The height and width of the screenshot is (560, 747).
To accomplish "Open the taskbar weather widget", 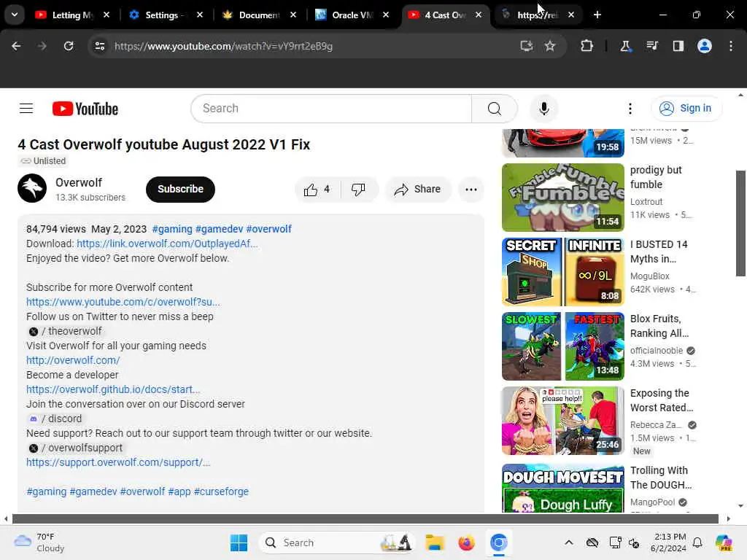I will pos(39,542).
